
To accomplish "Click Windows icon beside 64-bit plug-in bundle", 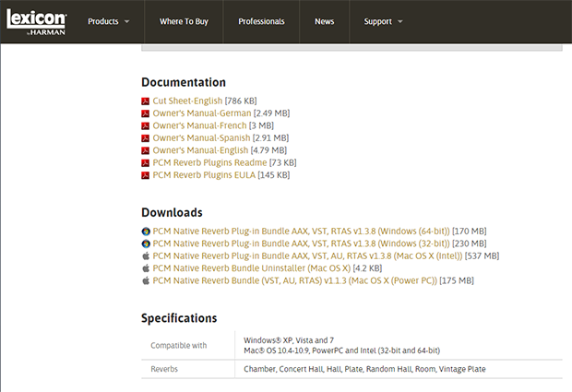I will [x=146, y=231].
